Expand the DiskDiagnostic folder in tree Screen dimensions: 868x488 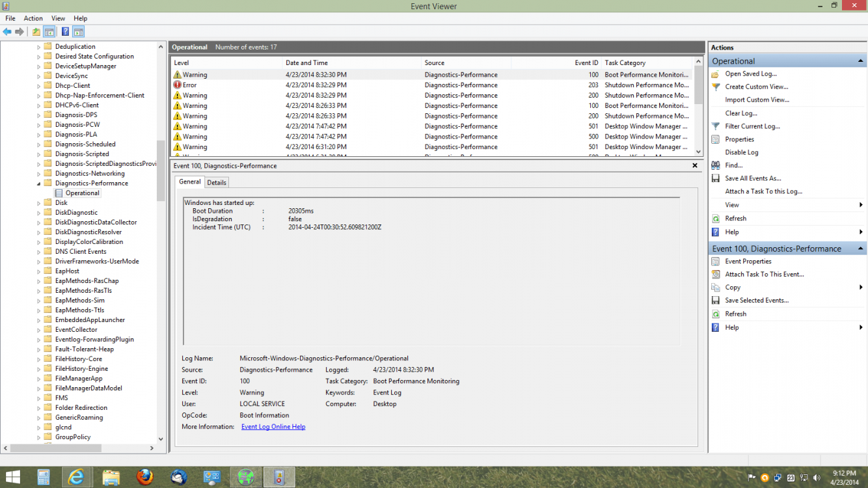(x=38, y=213)
